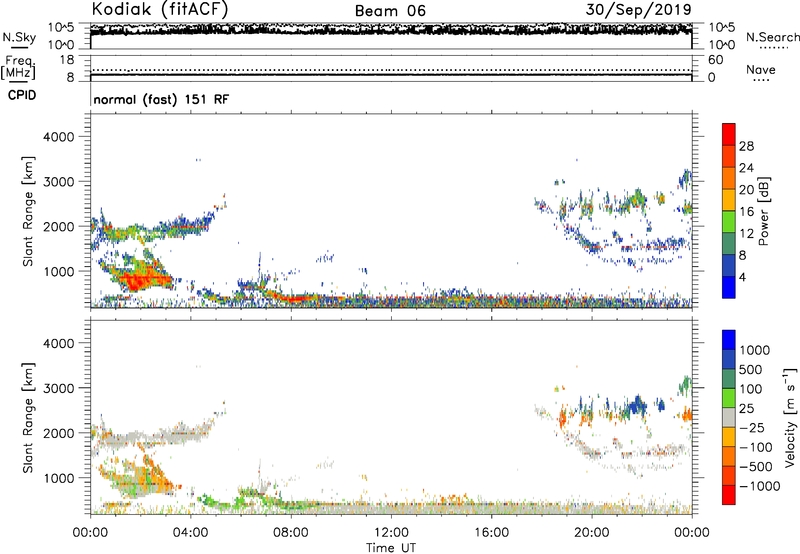Click the "24" label on power colorbar
Viewport: 800px width, 554px height.
(746, 168)
